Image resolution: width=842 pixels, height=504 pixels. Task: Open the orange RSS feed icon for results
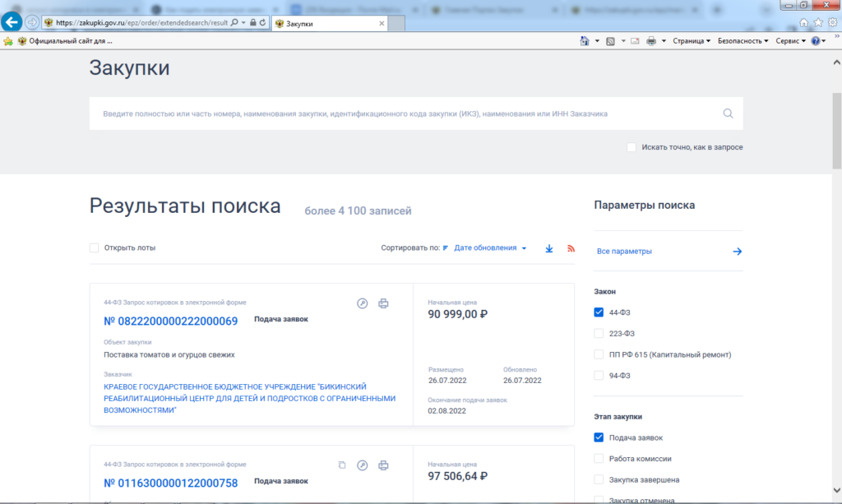[x=571, y=248]
